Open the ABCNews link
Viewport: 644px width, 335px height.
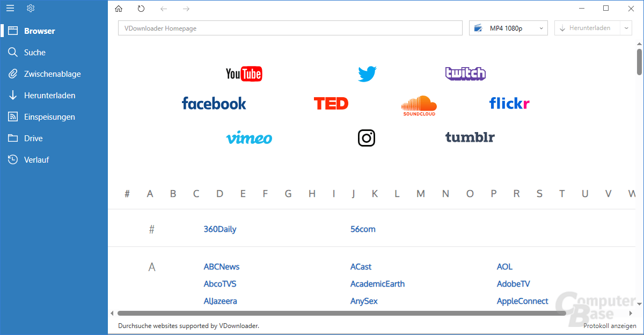(222, 267)
